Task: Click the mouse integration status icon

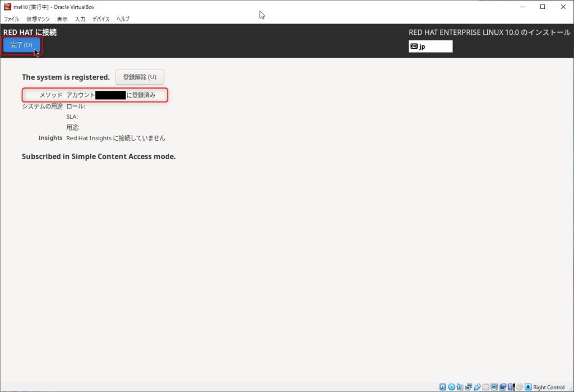Action: (x=519, y=387)
